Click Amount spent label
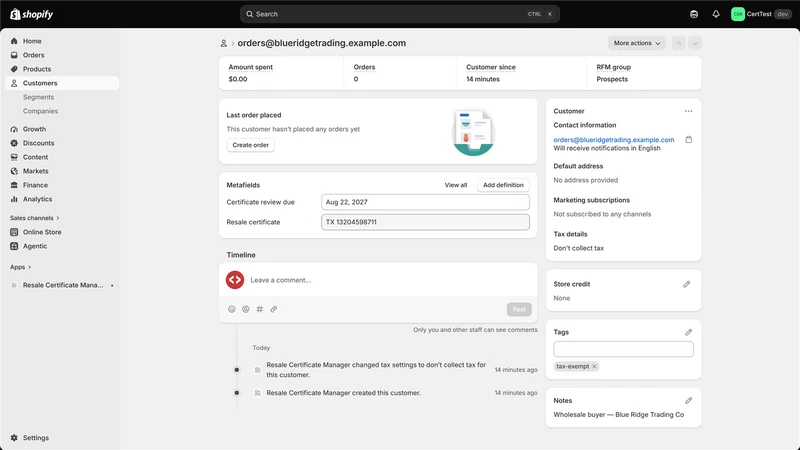The width and height of the screenshot is (800, 450). [251, 67]
